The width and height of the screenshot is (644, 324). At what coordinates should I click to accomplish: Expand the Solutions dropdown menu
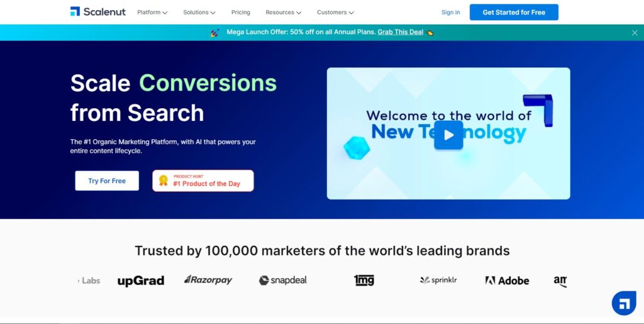pos(199,13)
